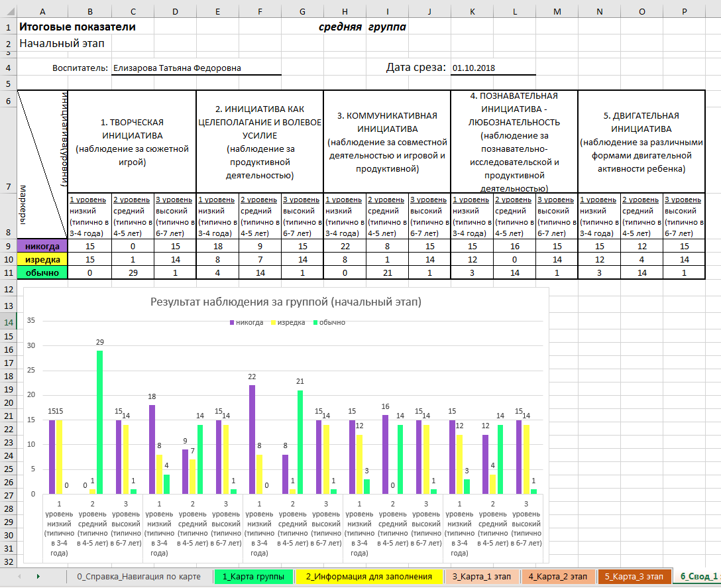Screen dimensions: 721x588
Task: Select the 'средняя' cell in row 1
Action: point(340,27)
